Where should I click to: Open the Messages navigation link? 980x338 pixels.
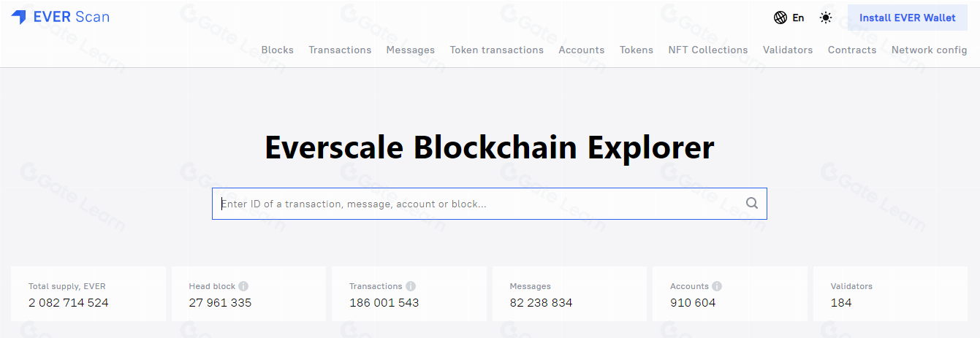(411, 50)
